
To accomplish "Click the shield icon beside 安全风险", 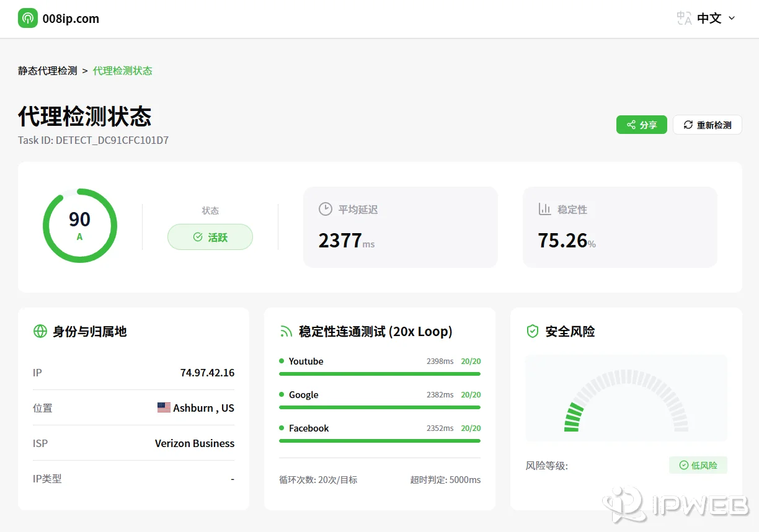I will [532, 331].
